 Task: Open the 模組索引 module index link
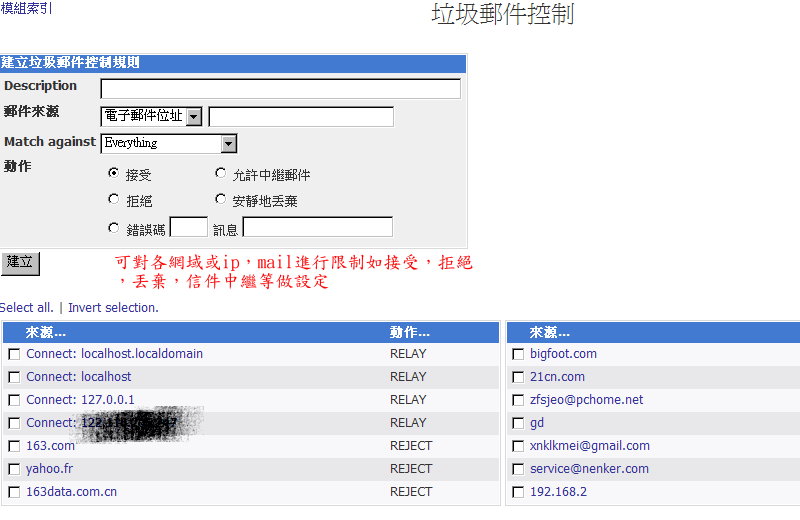(26, 9)
